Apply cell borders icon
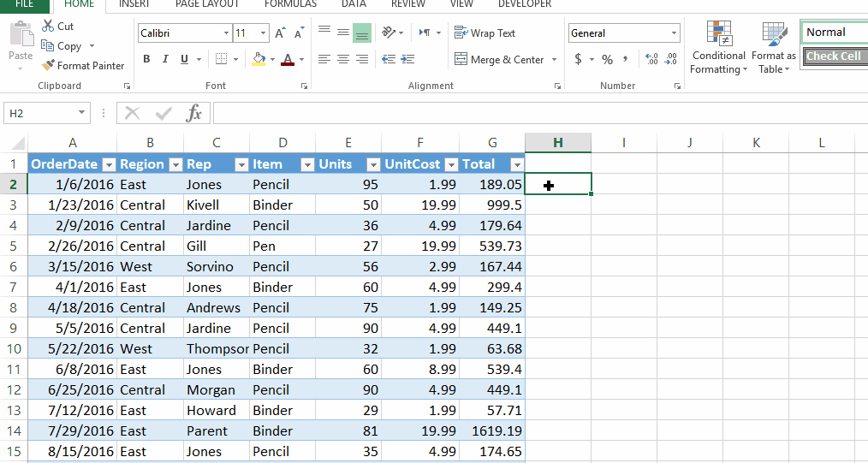This screenshot has width=868, height=463. (222, 59)
